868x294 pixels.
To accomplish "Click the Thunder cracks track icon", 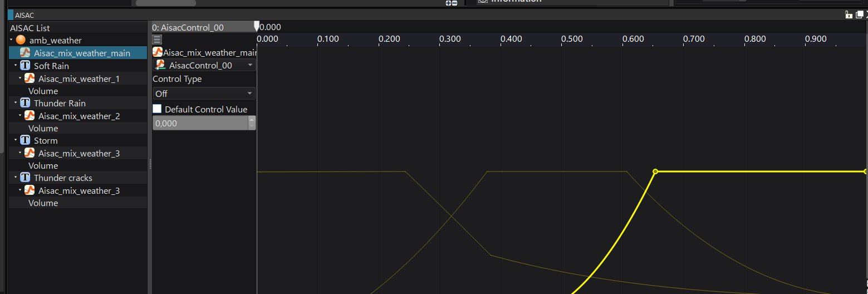I will (x=25, y=178).
